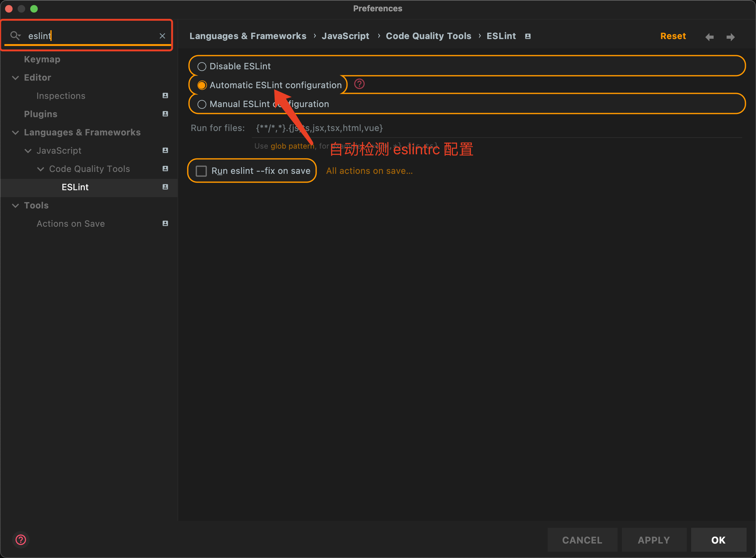Click project-level icon beside Actions on Save

165,223
